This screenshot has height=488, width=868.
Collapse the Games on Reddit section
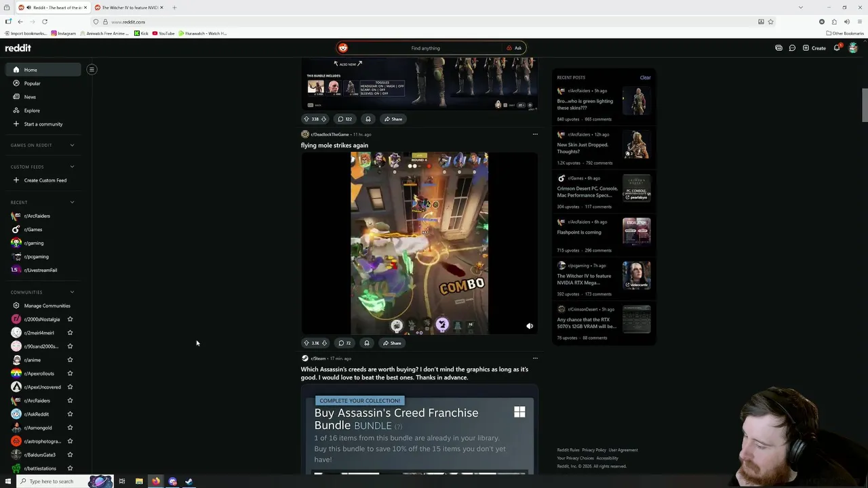click(x=72, y=145)
